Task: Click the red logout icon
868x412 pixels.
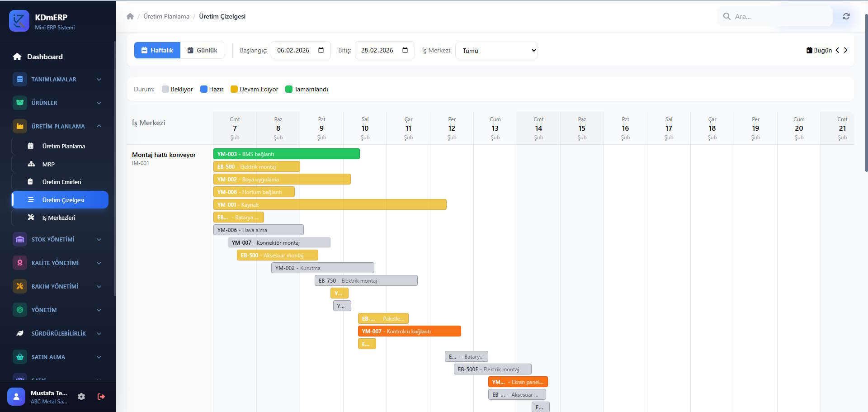Action: 101,397
